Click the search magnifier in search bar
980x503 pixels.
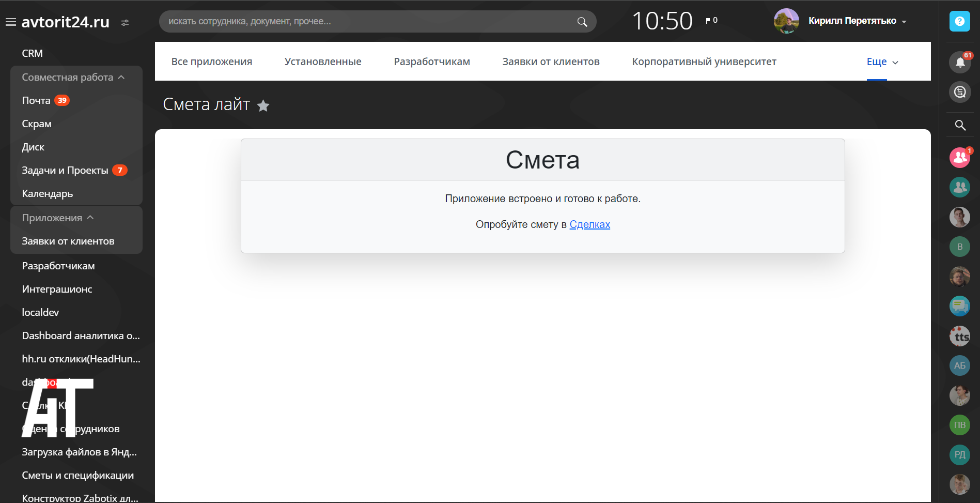click(x=582, y=22)
